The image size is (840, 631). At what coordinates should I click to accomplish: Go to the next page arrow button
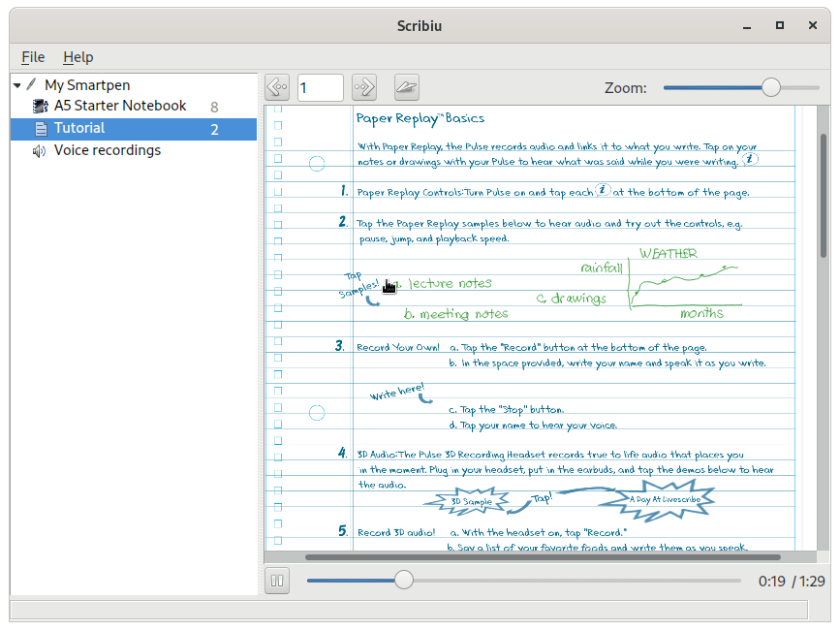point(364,87)
